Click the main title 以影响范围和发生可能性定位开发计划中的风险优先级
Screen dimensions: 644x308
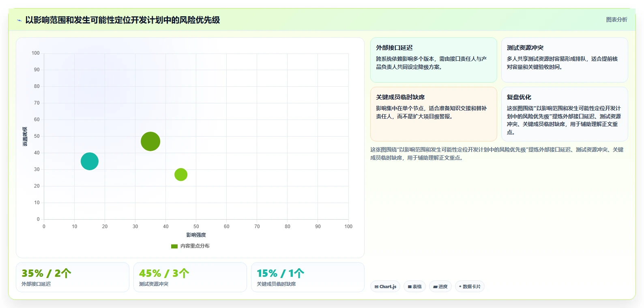(x=122, y=20)
